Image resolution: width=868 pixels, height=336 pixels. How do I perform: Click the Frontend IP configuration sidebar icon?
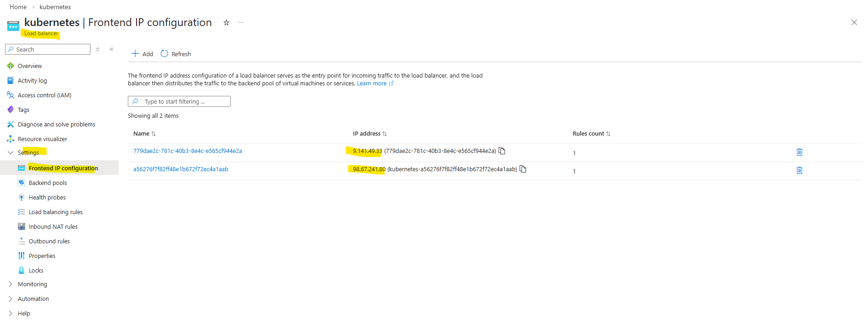coord(21,168)
